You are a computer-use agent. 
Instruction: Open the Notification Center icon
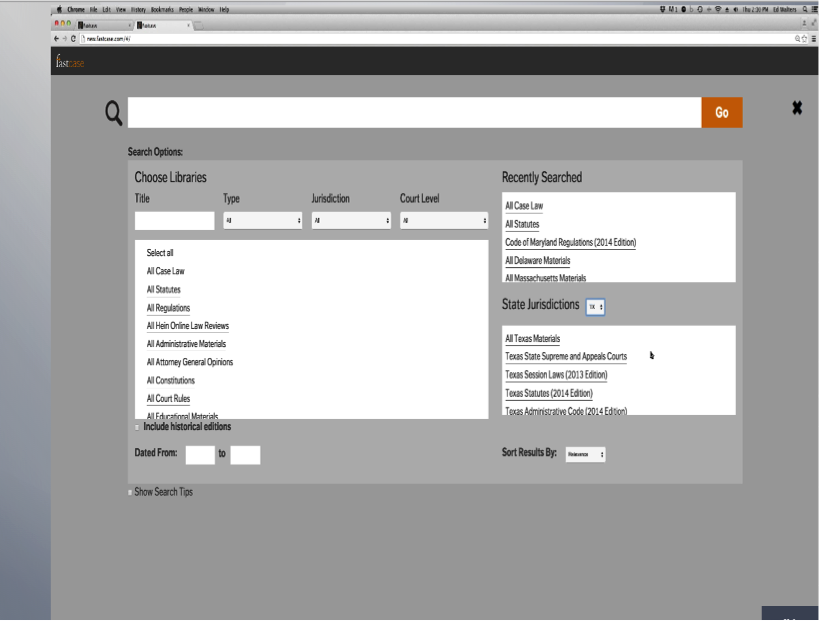click(814, 9)
